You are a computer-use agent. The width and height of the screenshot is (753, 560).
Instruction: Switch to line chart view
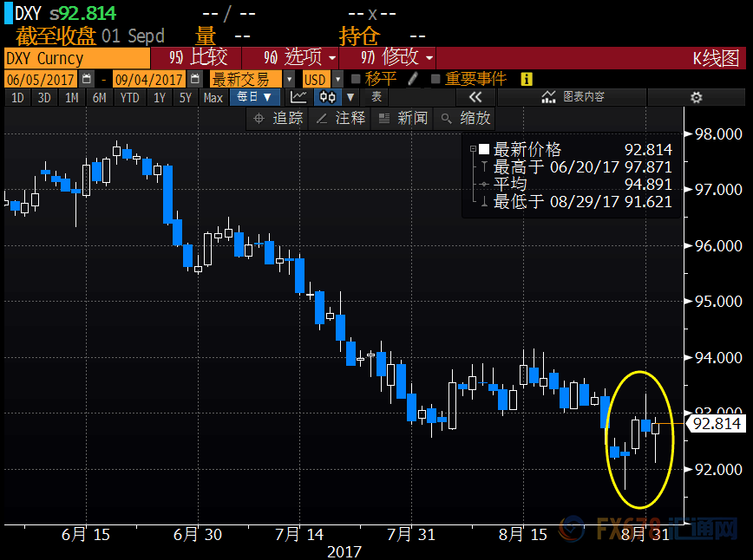[x=298, y=98]
